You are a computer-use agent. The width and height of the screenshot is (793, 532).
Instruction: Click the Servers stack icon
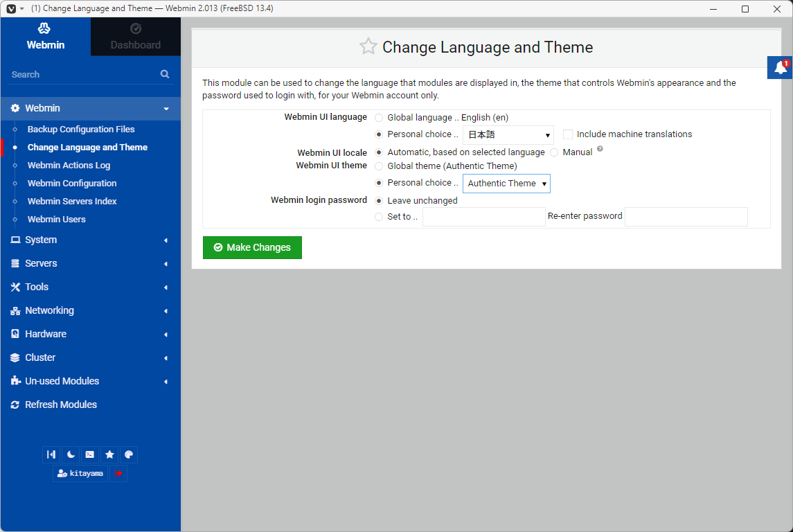pos(15,263)
